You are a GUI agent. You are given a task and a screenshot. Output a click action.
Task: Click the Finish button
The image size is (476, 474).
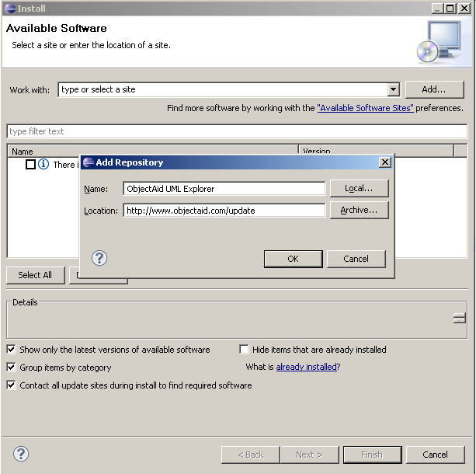pyautogui.click(x=372, y=455)
